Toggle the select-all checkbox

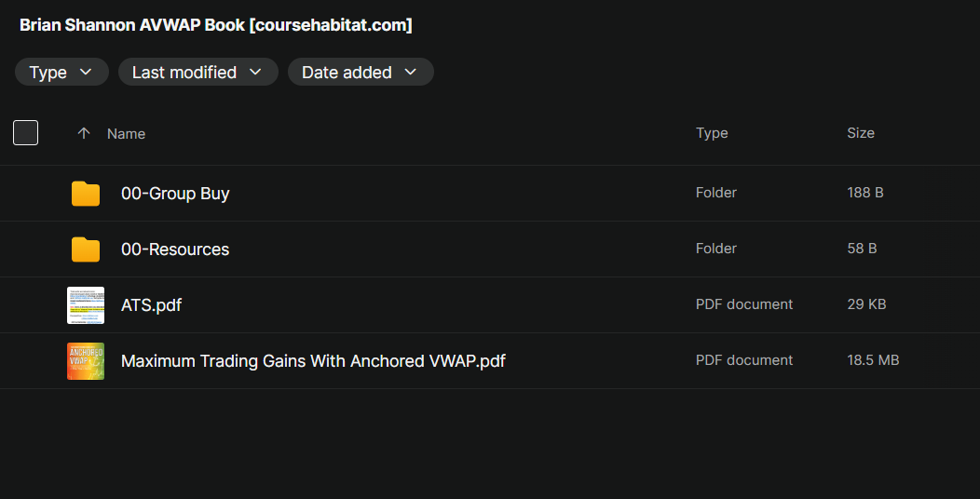click(x=26, y=133)
